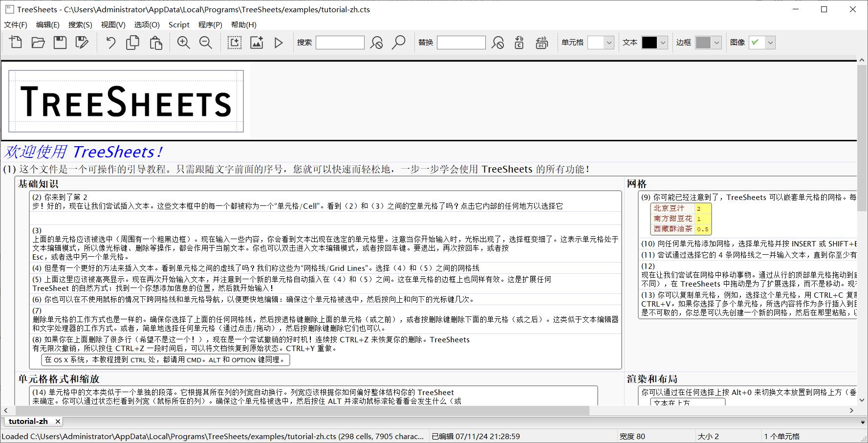Image resolution: width=868 pixels, height=443 pixels.
Task: Click the 已编辑 timestamp in status bar
Action: click(x=476, y=436)
